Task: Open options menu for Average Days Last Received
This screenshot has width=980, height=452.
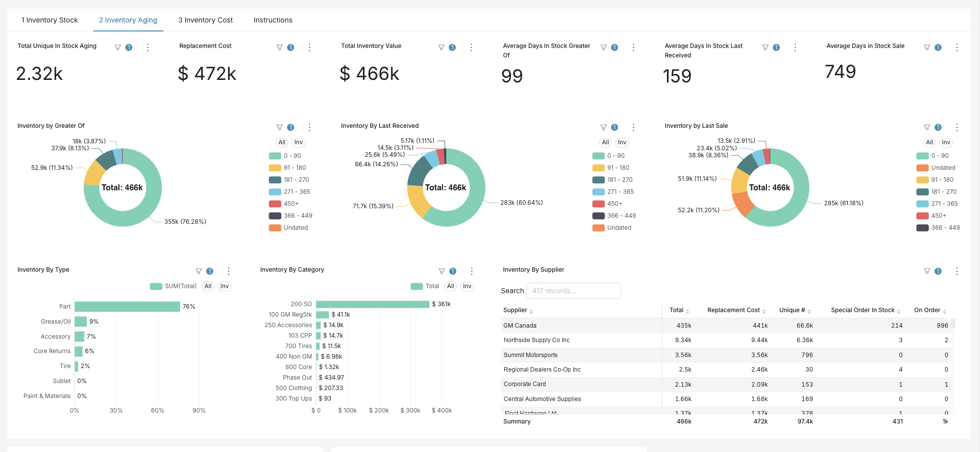Action: [795, 47]
